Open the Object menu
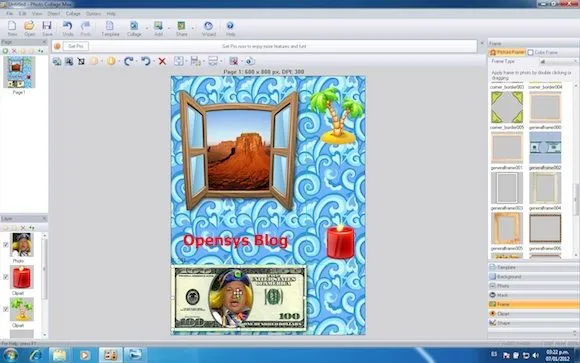The image size is (580, 363). coord(54,14)
